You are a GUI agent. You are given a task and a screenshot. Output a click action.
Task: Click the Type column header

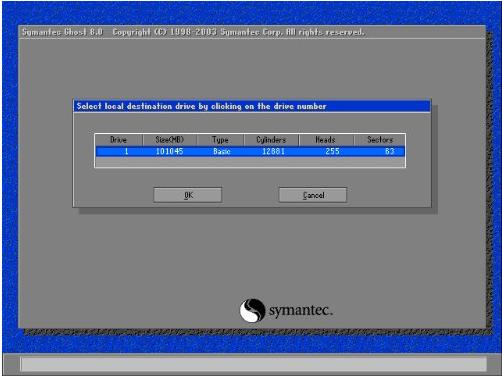point(220,140)
